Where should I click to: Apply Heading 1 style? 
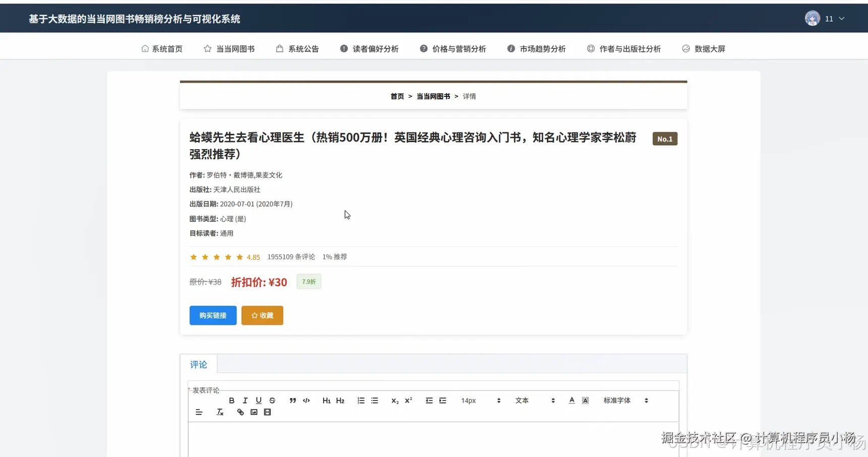point(326,401)
